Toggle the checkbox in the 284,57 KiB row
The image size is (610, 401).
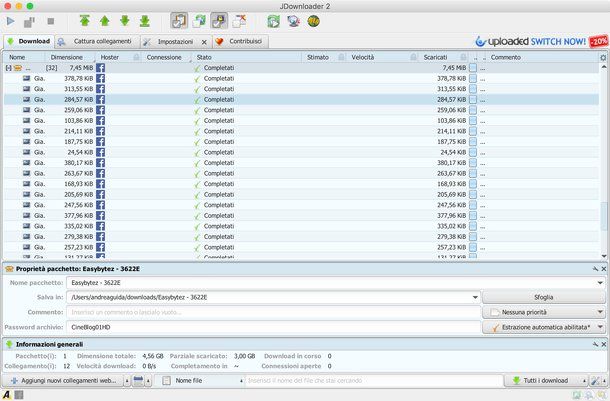pyautogui.click(x=473, y=100)
